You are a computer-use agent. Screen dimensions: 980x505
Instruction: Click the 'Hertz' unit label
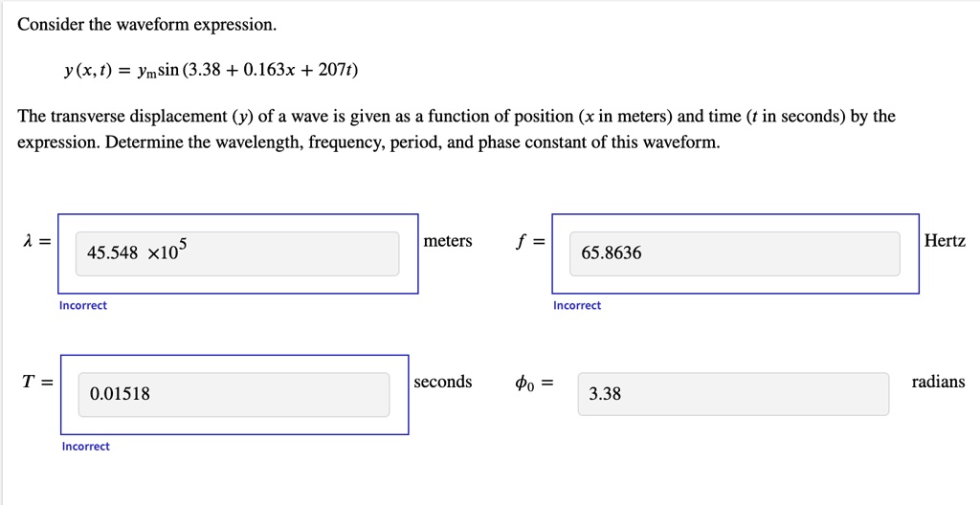(945, 241)
